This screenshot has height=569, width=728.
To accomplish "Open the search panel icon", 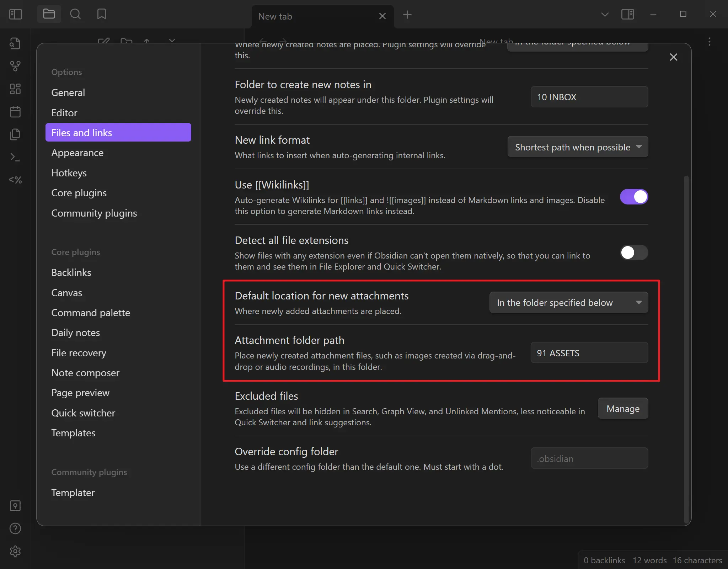I will click(x=75, y=14).
